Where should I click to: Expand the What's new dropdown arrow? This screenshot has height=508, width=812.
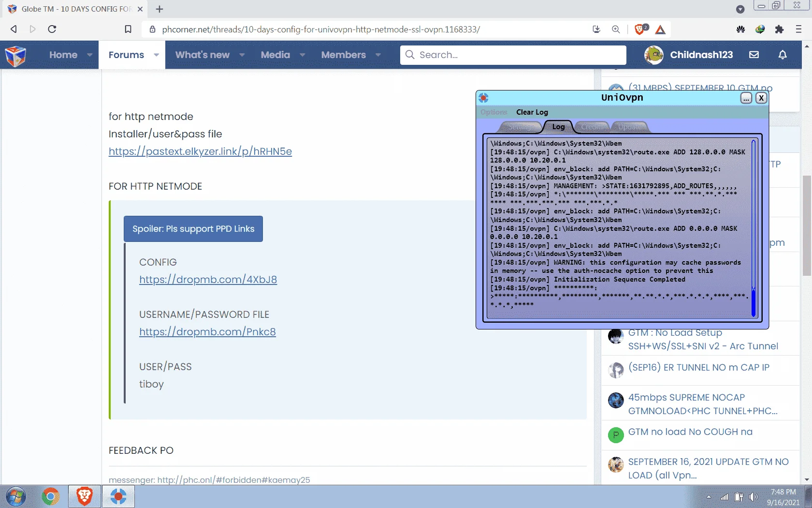click(242, 55)
